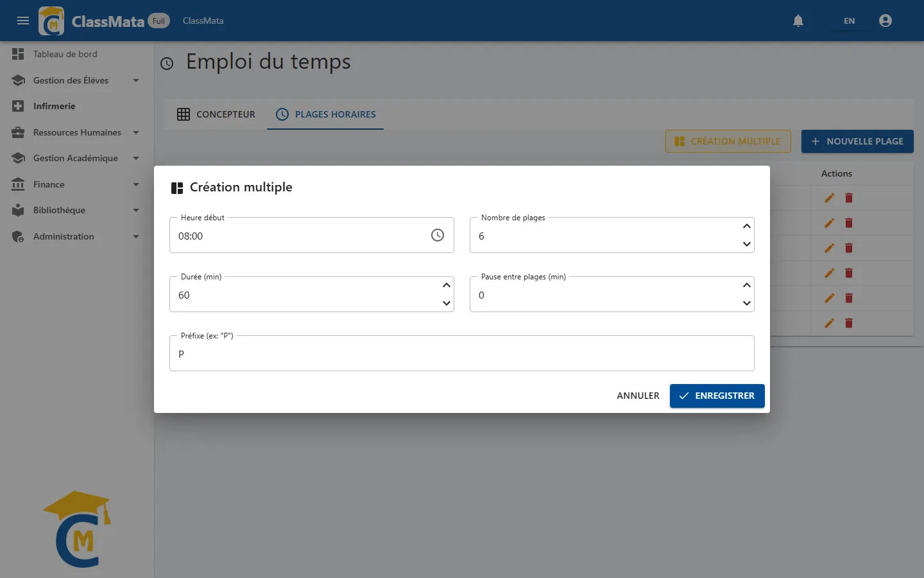Click the Tableau de bord dashboard icon
924x578 pixels.
(18, 54)
